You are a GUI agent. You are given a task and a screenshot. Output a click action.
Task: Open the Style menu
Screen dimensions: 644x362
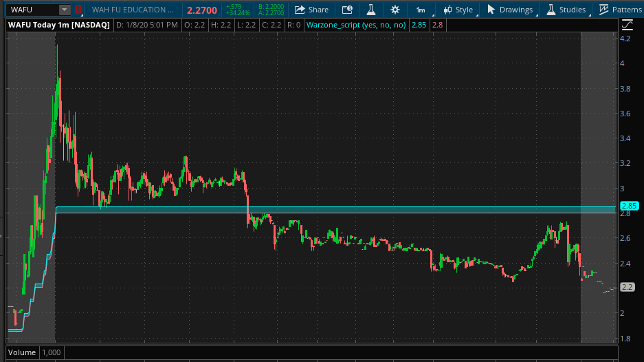pyautogui.click(x=458, y=10)
